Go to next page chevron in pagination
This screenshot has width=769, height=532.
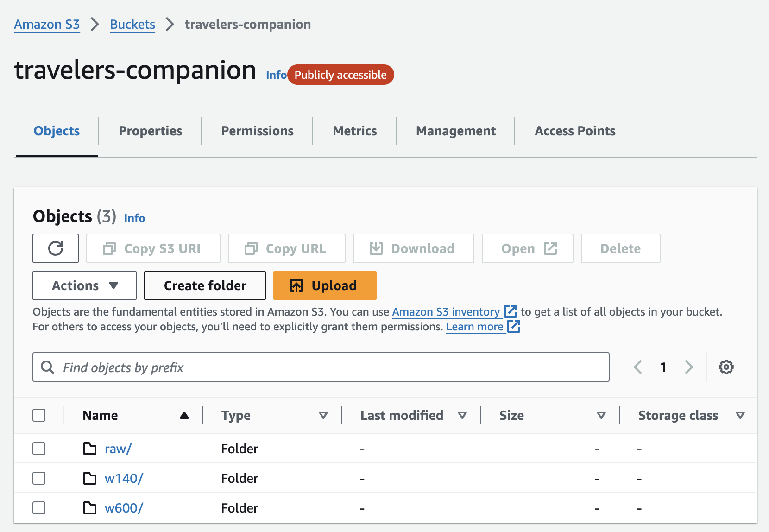[x=689, y=367]
